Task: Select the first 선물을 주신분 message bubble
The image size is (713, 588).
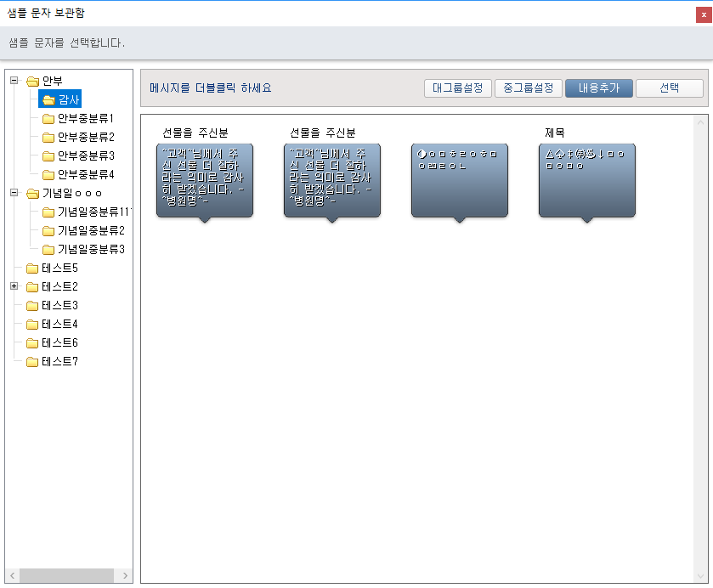Action: click(204, 180)
